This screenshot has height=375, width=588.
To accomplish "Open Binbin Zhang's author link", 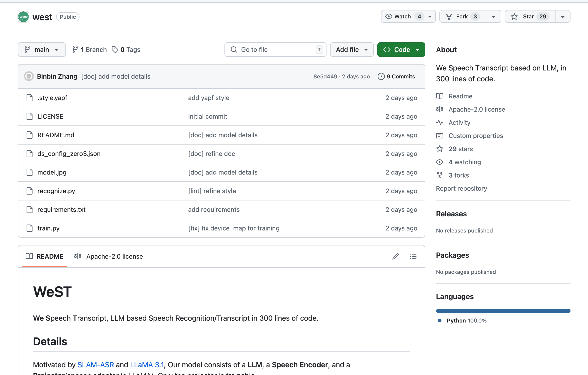I will (57, 76).
